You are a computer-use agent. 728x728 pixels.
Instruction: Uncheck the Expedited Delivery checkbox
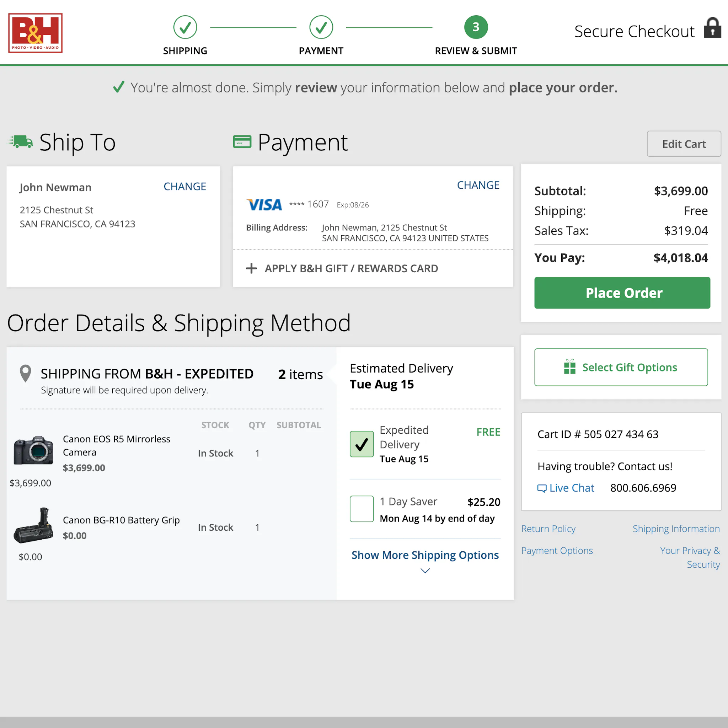tap(362, 444)
